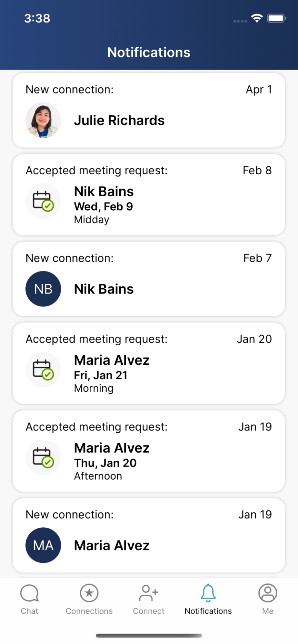Open the Me profile icon
The width and height of the screenshot is (298, 644).
click(268, 593)
